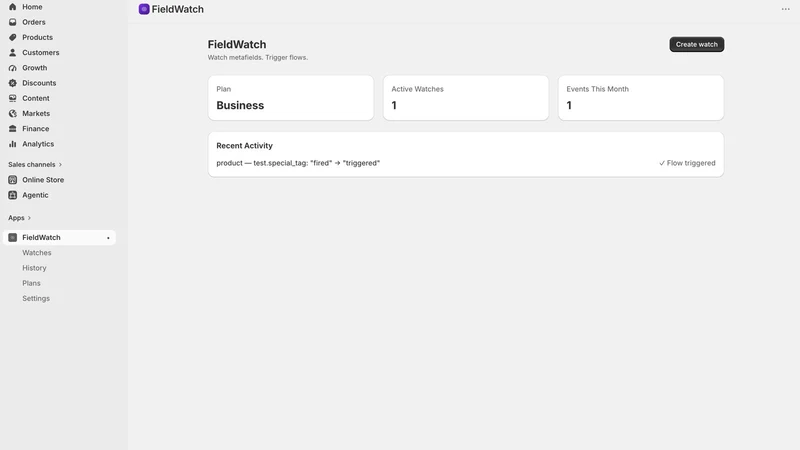
Task: Click the Content image icon
Action: pos(13,98)
